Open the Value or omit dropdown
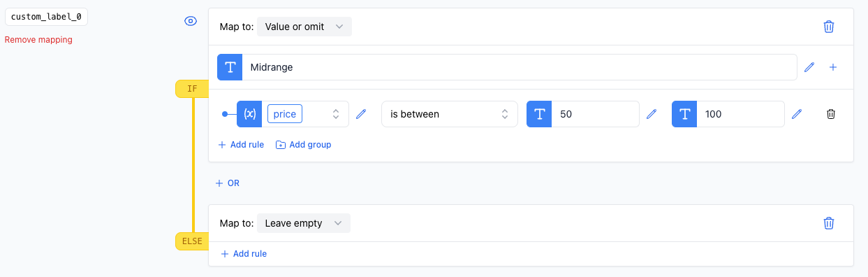The image size is (868, 277). 304,27
